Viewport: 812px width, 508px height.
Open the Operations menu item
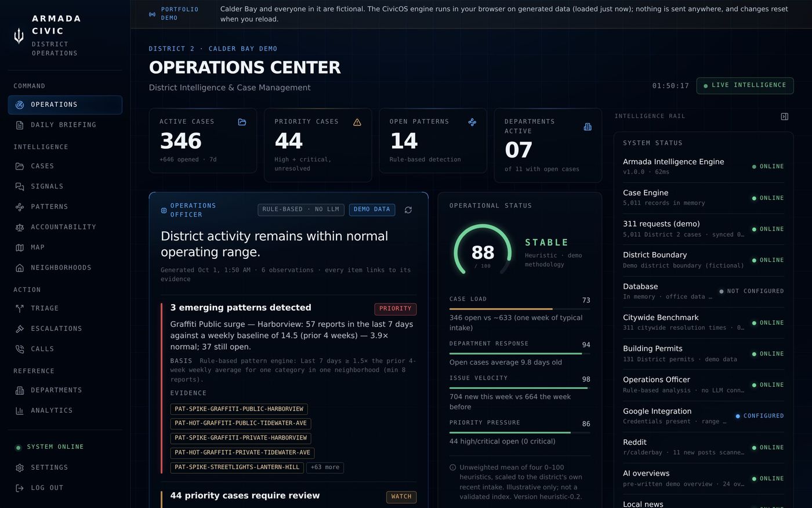(x=65, y=105)
